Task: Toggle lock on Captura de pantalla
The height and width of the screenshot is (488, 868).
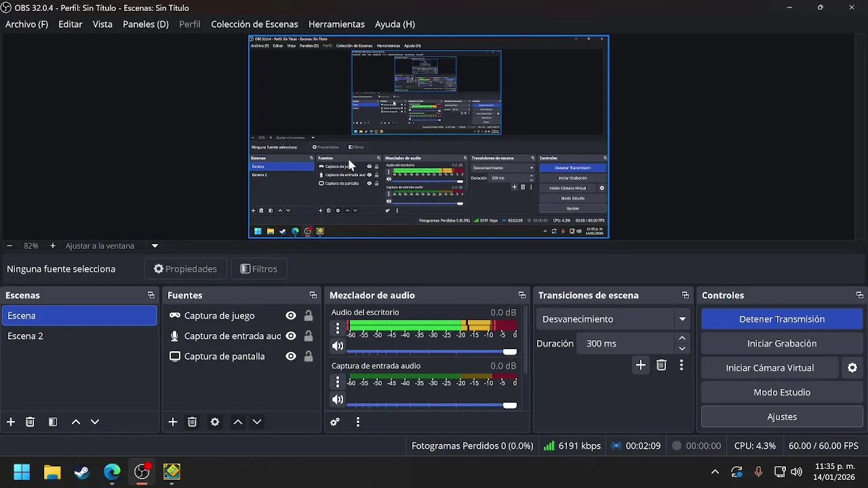Action: point(309,357)
